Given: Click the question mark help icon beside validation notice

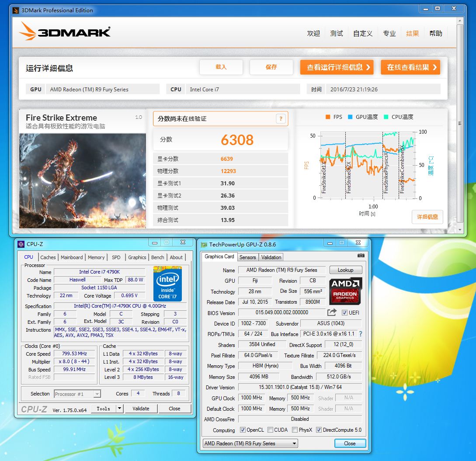Looking at the screenshot, I should point(281,119).
